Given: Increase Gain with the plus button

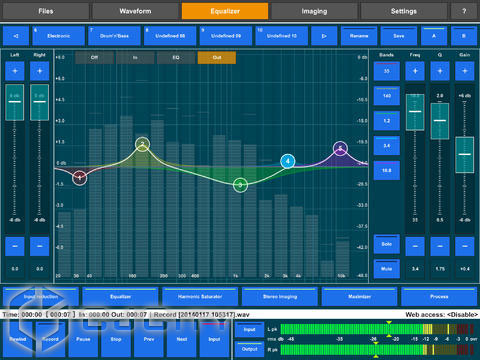Looking at the screenshot, I should click(x=465, y=71).
